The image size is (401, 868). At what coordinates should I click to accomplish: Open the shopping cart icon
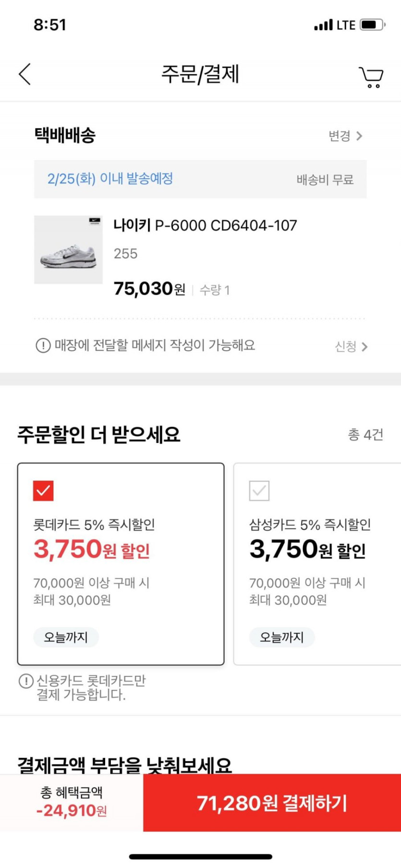[371, 77]
